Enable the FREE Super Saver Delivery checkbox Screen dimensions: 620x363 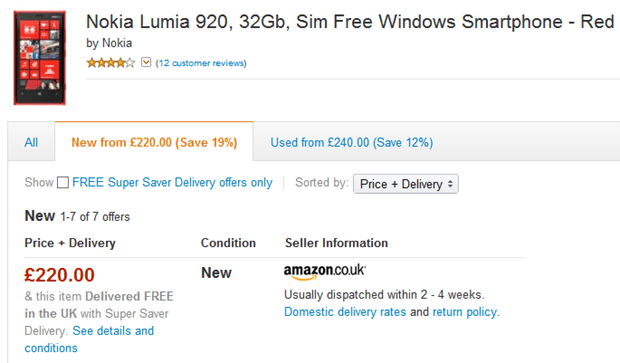coord(63,183)
